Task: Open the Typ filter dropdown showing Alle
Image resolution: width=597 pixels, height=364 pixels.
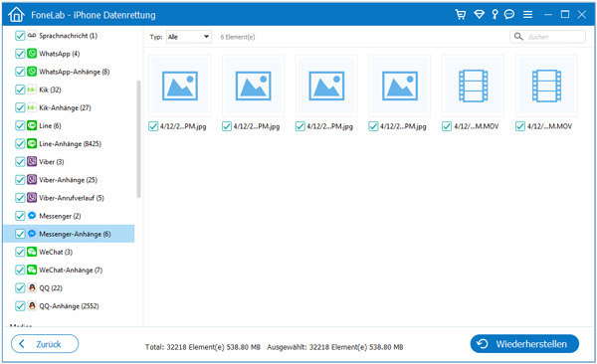Action: click(x=189, y=37)
